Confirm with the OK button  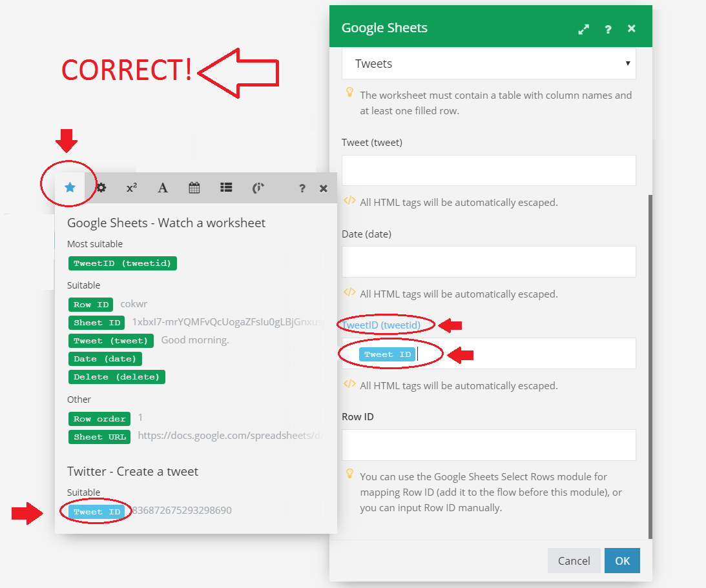click(622, 560)
